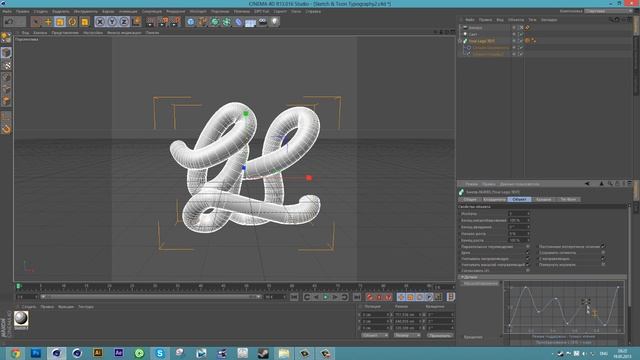Toggle the Constant Cross Section checkbox
The height and width of the screenshot is (360, 640).
[603, 247]
